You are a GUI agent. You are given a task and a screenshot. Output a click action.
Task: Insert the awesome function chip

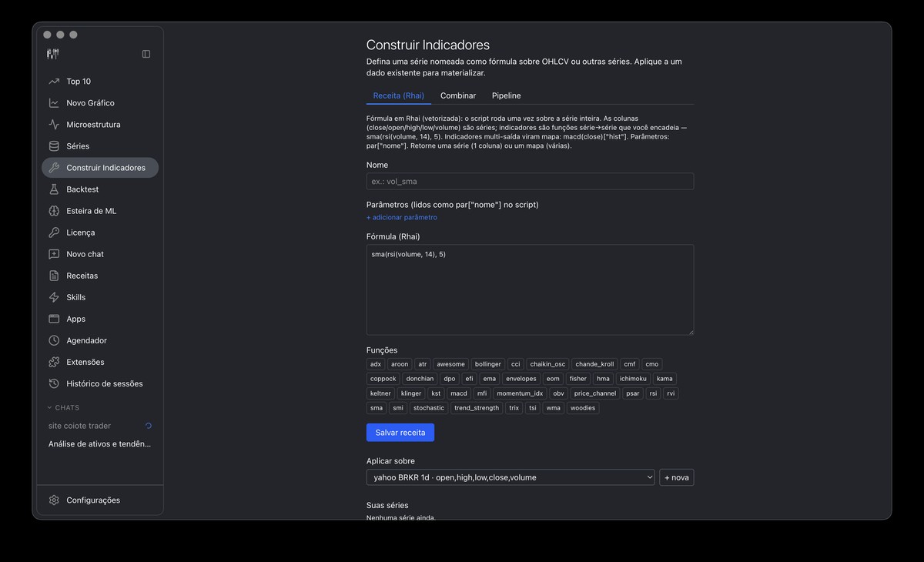tap(450, 364)
